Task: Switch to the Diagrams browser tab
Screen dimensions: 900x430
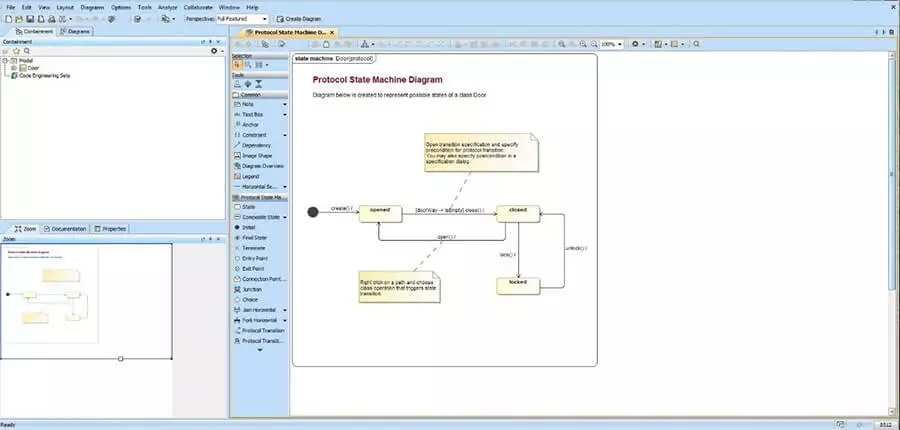Action: tap(75, 32)
